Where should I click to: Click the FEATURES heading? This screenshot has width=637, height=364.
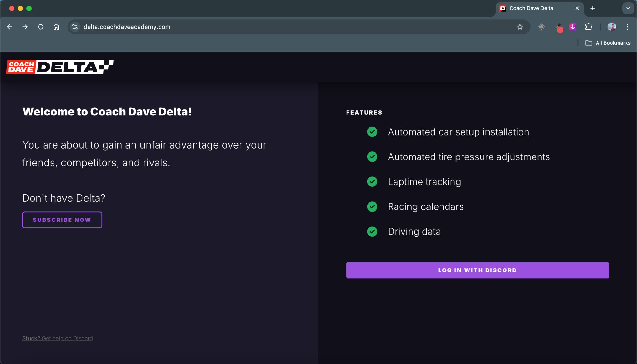364,113
